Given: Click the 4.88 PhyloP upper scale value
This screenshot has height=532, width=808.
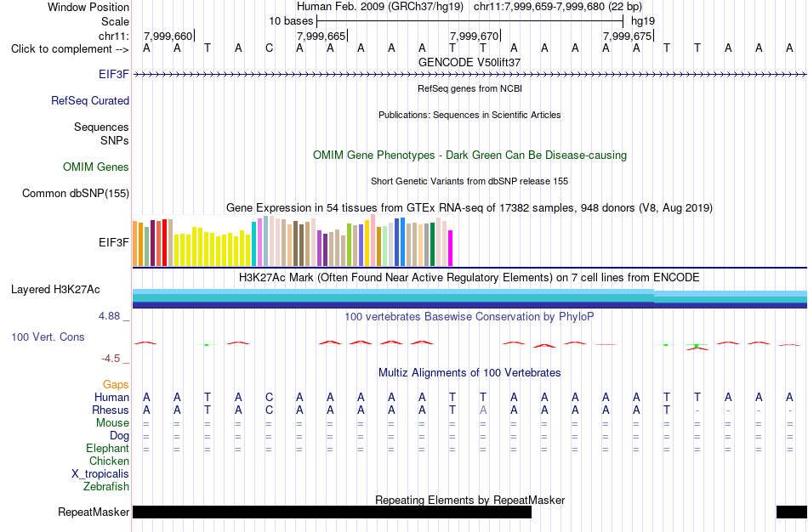Looking at the screenshot, I should point(109,315).
